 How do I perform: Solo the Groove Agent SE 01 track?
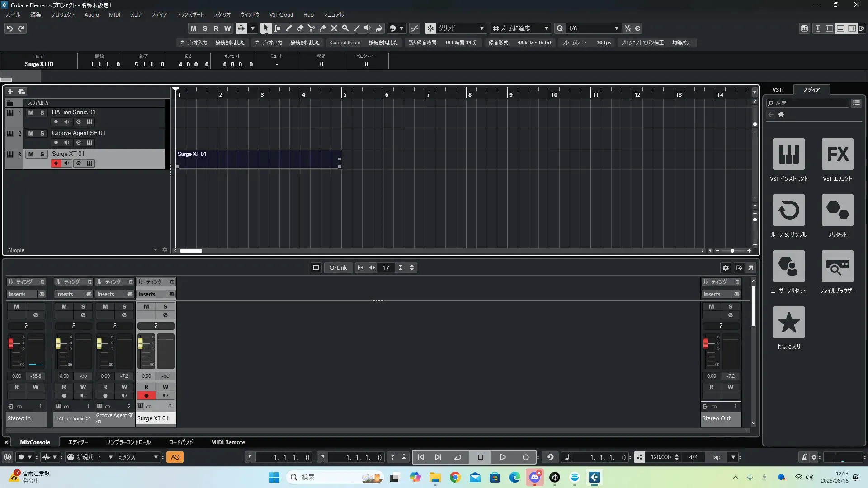(42, 133)
